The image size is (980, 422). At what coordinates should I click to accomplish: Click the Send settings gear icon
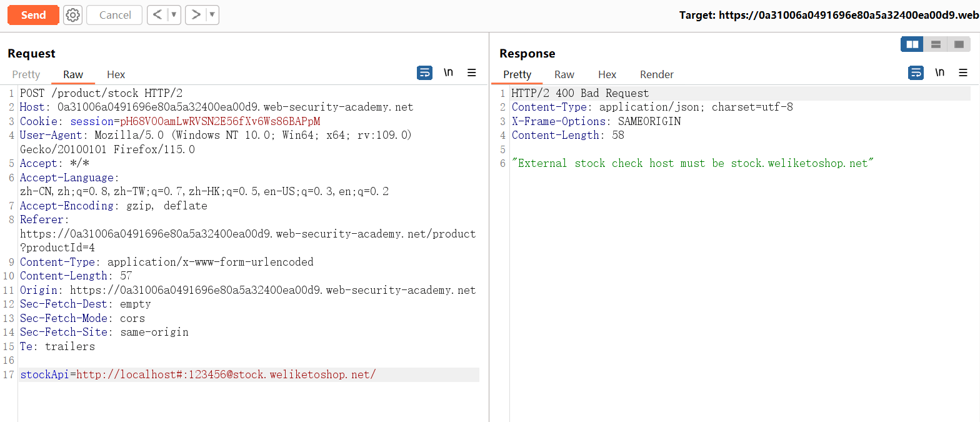pyautogui.click(x=73, y=15)
